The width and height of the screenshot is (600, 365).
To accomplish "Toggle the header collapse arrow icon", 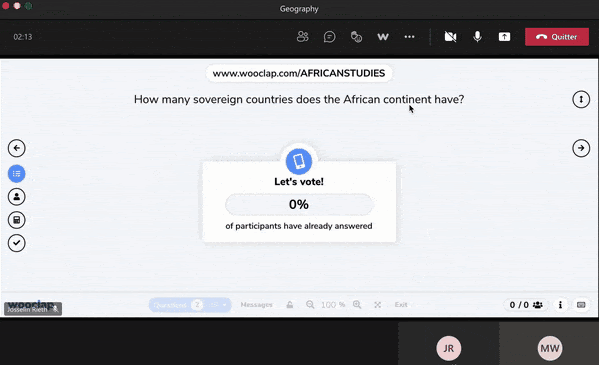I will 581,99.
